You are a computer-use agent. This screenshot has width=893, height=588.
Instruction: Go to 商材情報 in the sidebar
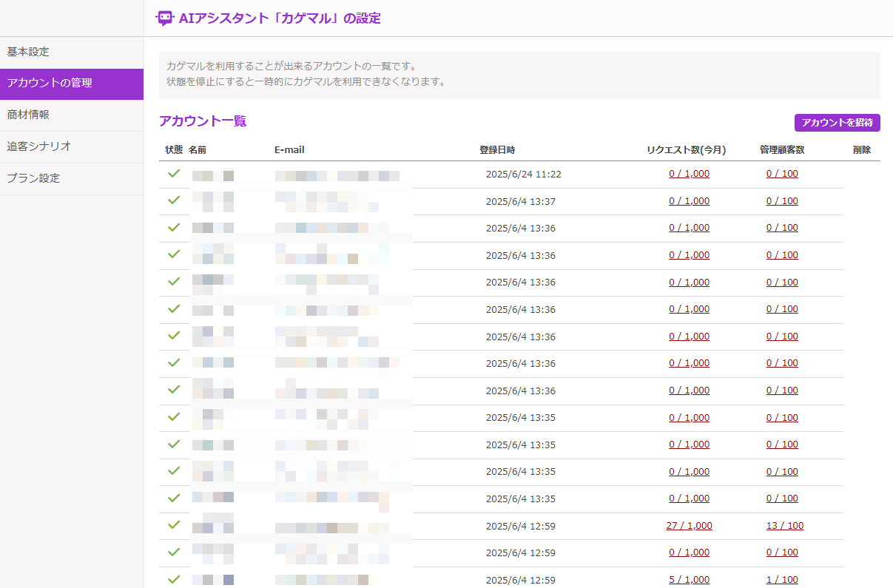pyautogui.click(x=28, y=115)
